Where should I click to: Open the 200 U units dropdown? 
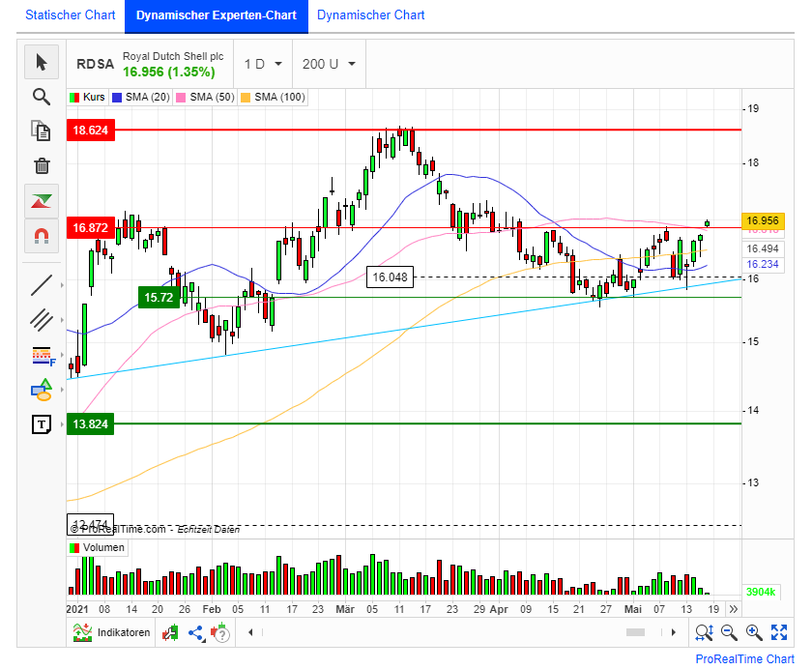pos(329,64)
